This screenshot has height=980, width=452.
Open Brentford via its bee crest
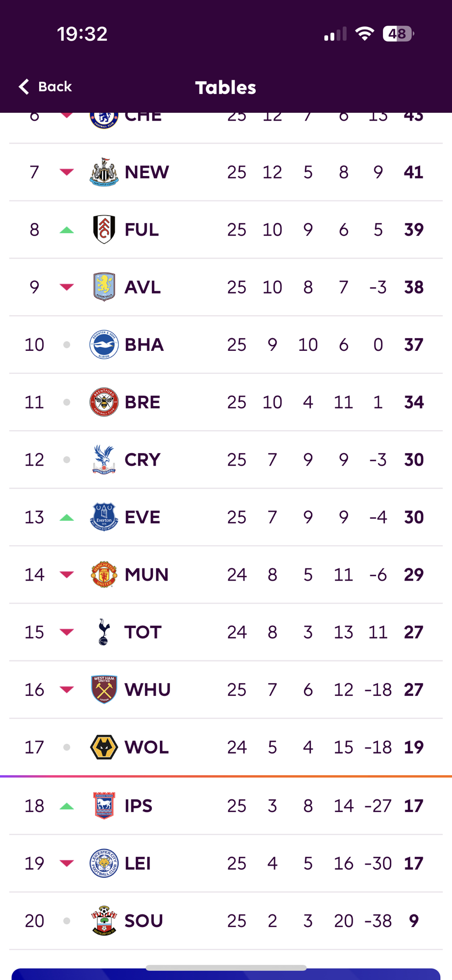(x=104, y=402)
